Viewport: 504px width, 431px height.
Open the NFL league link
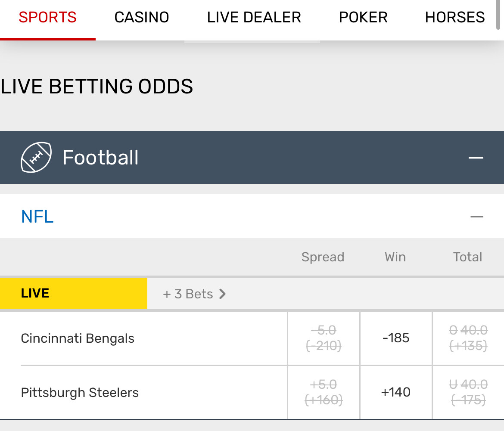[x=37, y=217]
